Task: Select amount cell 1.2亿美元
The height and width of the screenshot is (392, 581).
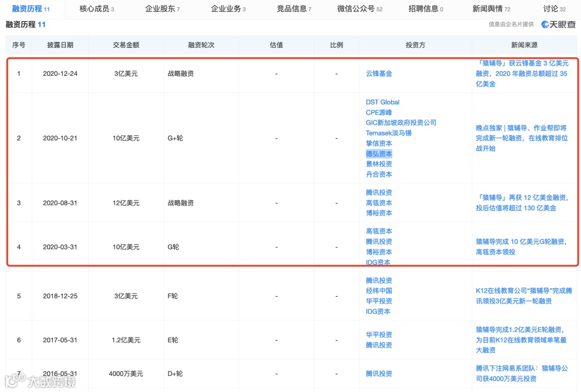Action: pyautogui.click(x=126, y=340)
